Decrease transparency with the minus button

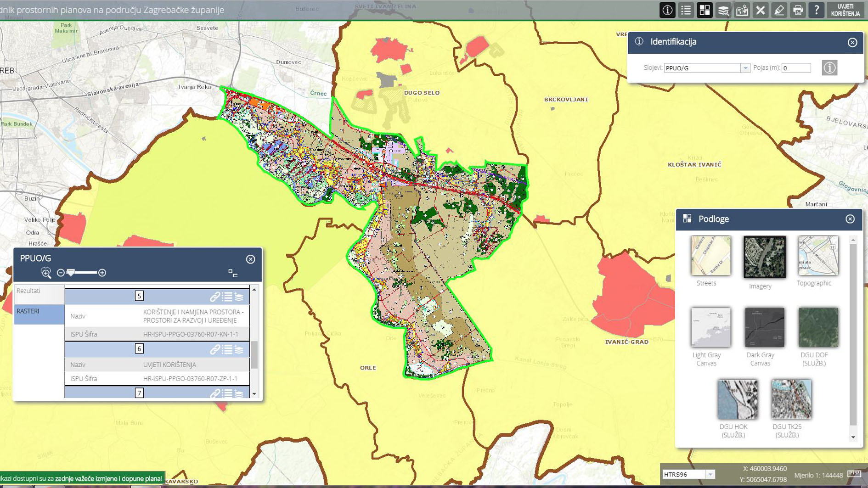click(x=61, y=273)
